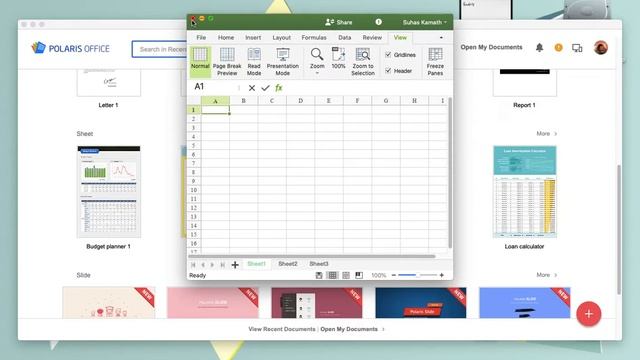Open notifications bell in Polaris Office
The image size is (640, 360).
(539, 48)
